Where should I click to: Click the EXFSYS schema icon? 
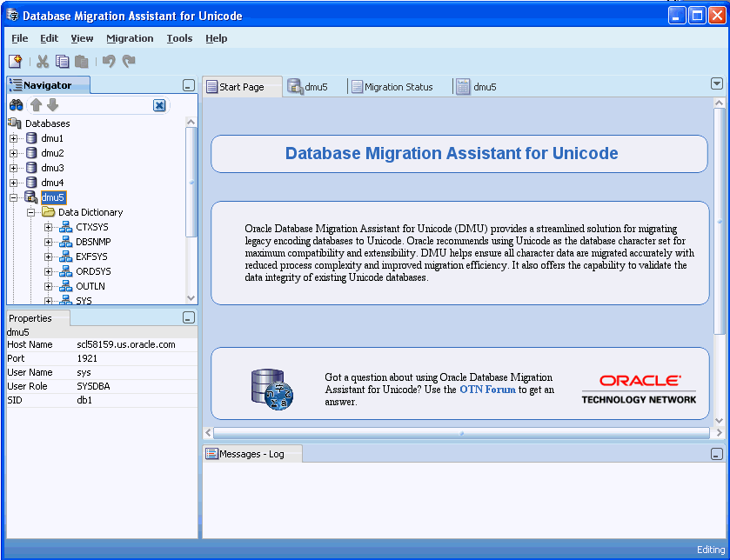(x=65, y=257)
